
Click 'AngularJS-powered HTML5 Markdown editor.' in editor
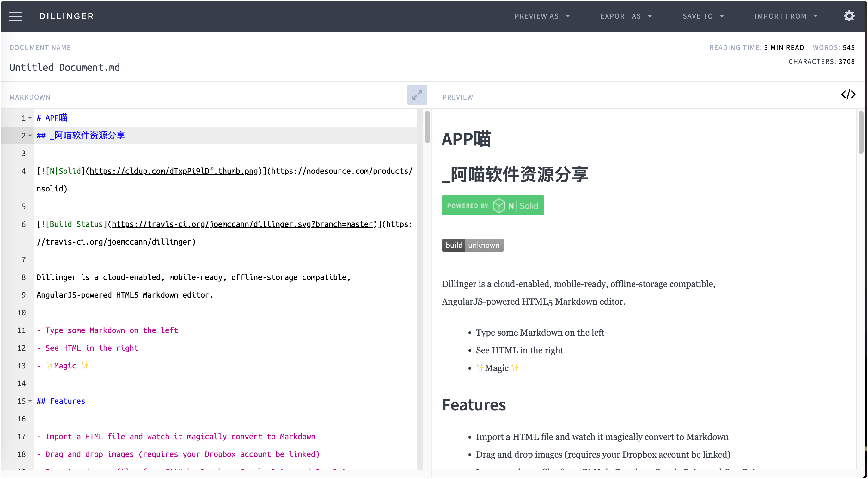[x=125, y=295]
